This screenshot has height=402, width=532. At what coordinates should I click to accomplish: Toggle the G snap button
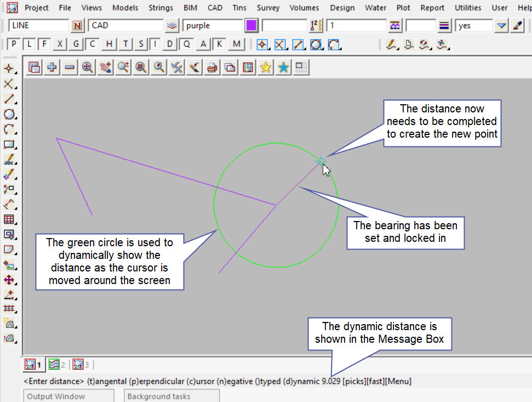[x=77, y=44]
